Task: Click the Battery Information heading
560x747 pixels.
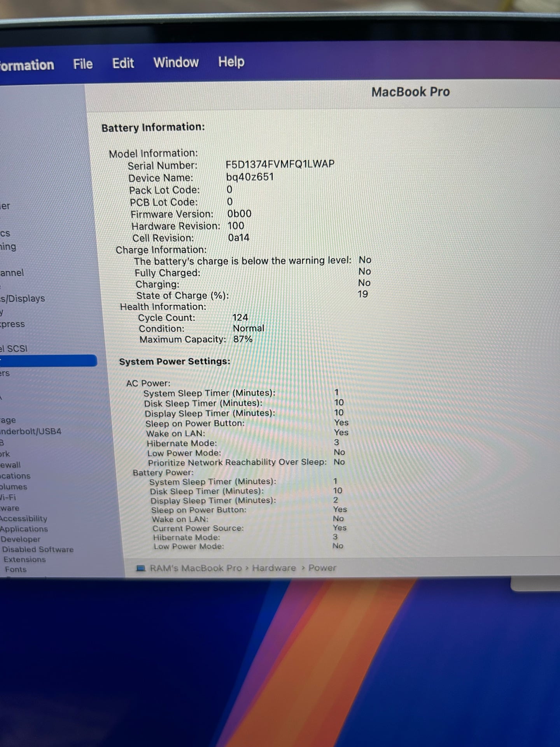Action: point(153,127)
